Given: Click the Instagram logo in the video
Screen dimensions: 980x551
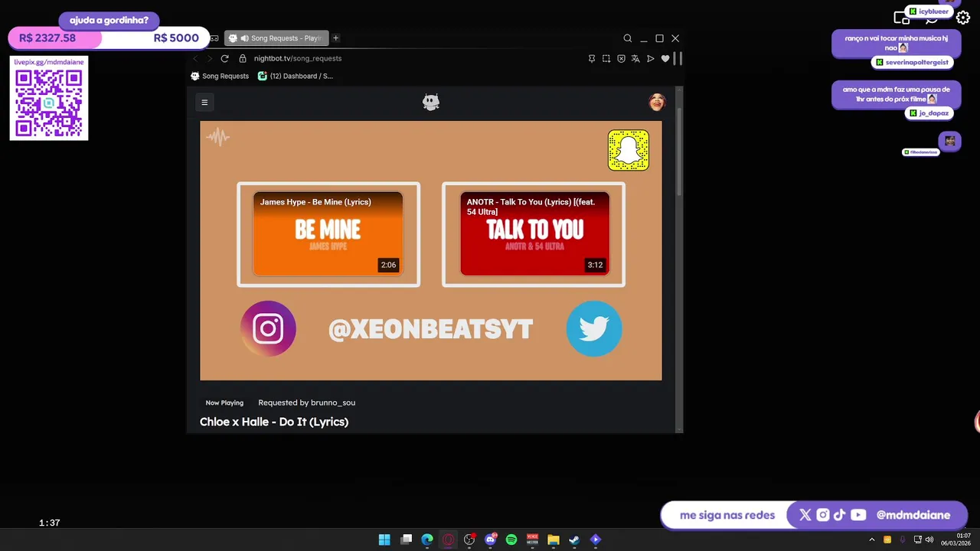Looking at the screenshot, I should point(268,328).
